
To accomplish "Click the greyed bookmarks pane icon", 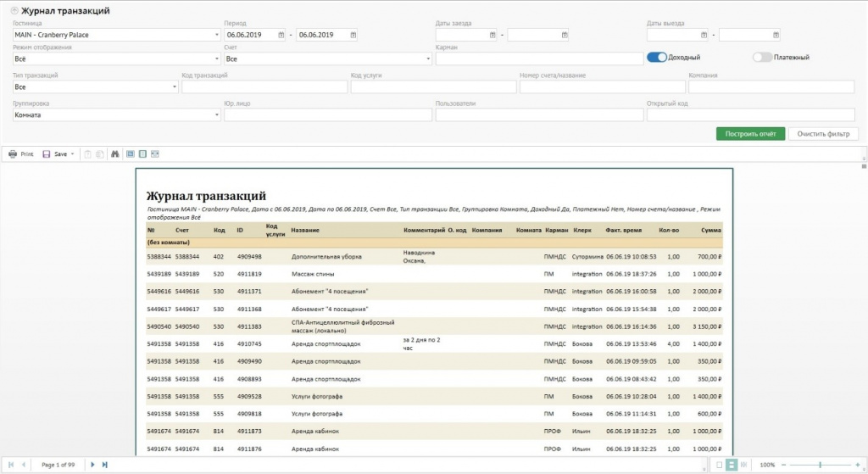I will click(x=87, y=154).
